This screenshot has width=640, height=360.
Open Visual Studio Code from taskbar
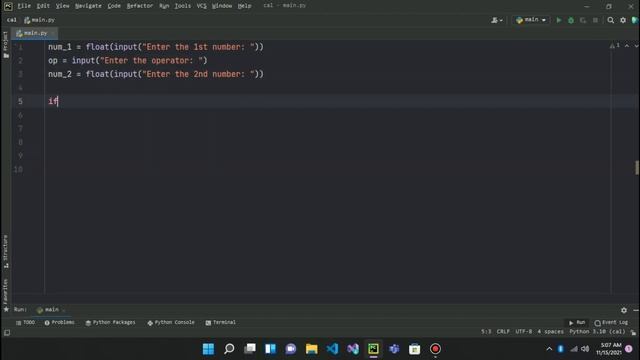332,349
